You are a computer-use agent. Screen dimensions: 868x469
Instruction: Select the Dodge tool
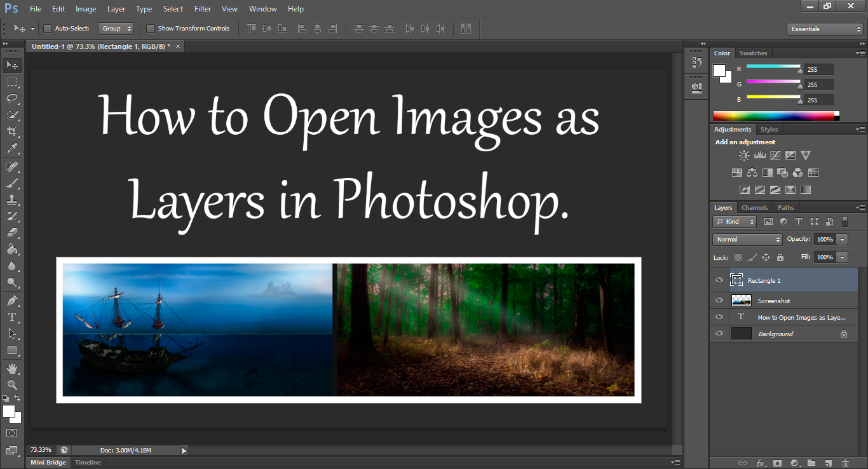12,282
